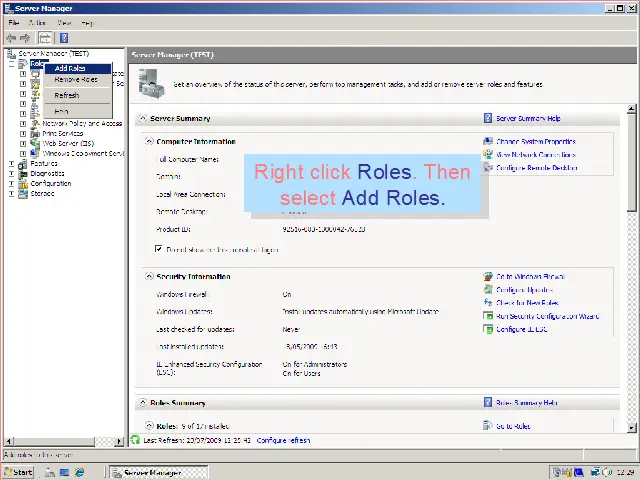Click the Back arrow toolbar icon
This screenshot has width=640, height=480.
(x=11, y=38)
